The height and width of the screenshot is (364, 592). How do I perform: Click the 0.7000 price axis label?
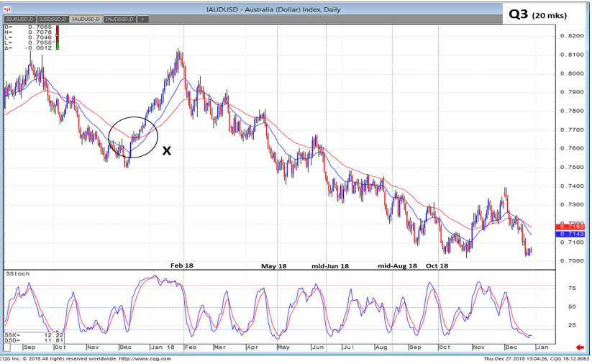click(572, 261)
